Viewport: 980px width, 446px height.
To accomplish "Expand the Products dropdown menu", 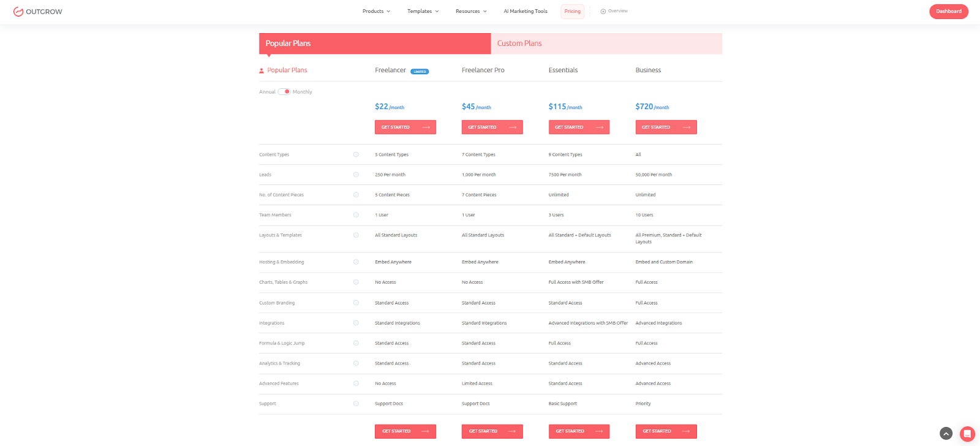I will point(375,12).
